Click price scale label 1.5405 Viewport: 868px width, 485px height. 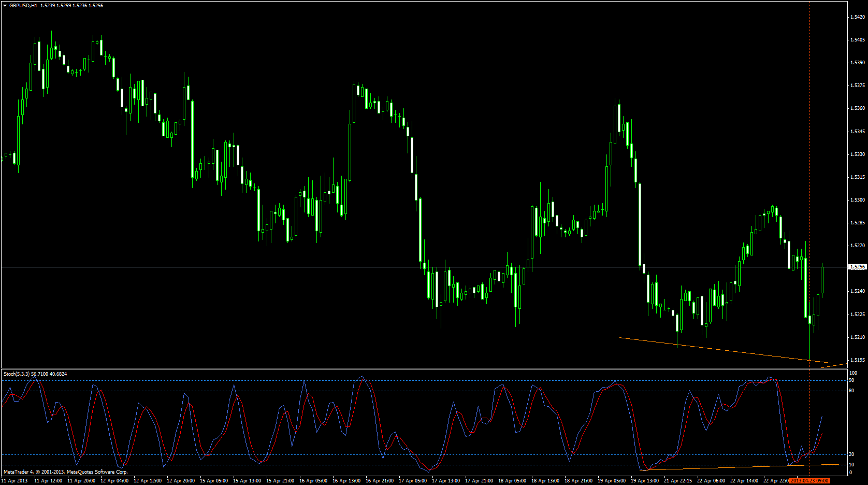click(858, 40)
